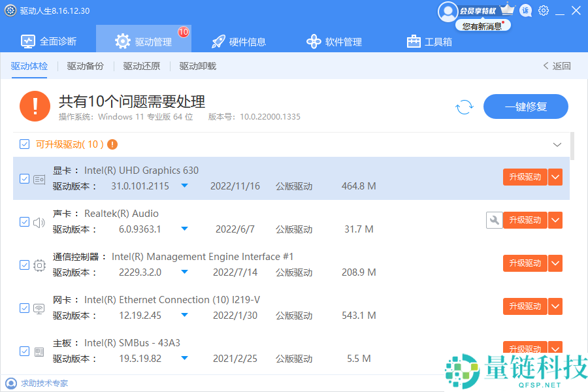Open version dropdown for 31.0.101.2115

184,186
